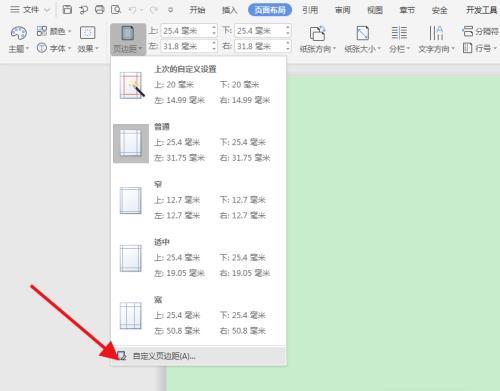Image resolution: width=500 pixels, height=391 pixels.
Task: Select the 上次的自定义设置 margin preset
Action: 198,85
